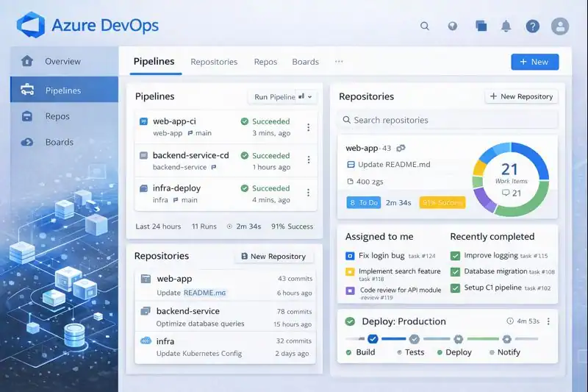Click the Notify stage gear node
The height and width of the screenshot is (392, 588).
pyautogui.click(x=506, y=339)
